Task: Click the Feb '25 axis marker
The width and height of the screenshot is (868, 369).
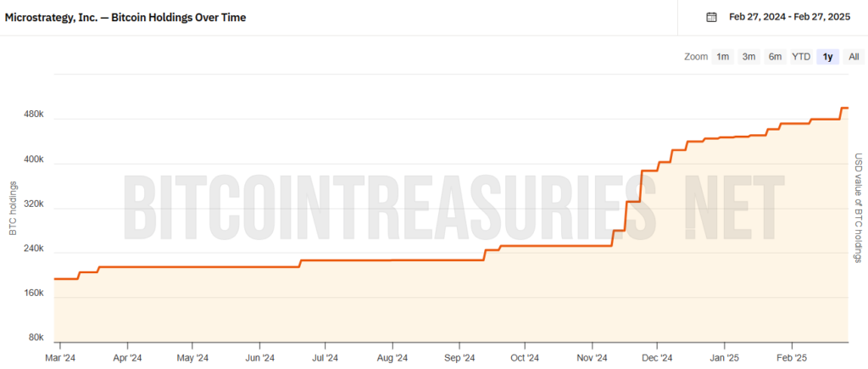Action: (x=793, y=358)
